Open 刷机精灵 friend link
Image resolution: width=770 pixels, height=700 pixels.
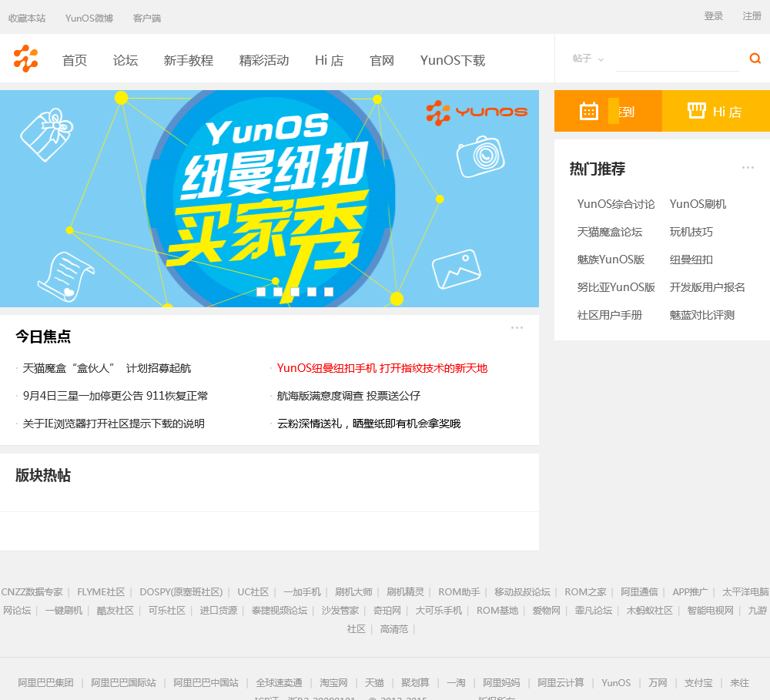[x=405, y=592]
